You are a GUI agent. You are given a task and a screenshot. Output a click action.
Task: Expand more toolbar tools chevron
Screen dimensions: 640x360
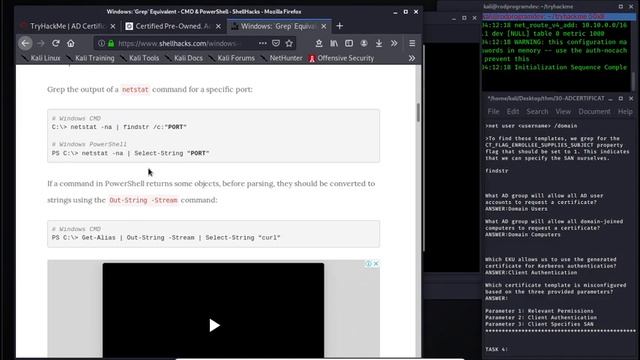pyautogui.click(x=394, y=43)
